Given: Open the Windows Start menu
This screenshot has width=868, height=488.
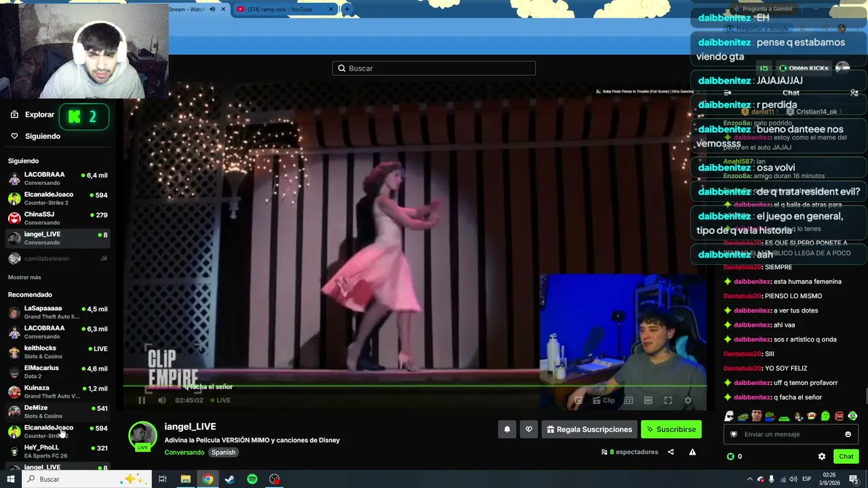Looking at the screenshot, I should click(x=11, y=479).
